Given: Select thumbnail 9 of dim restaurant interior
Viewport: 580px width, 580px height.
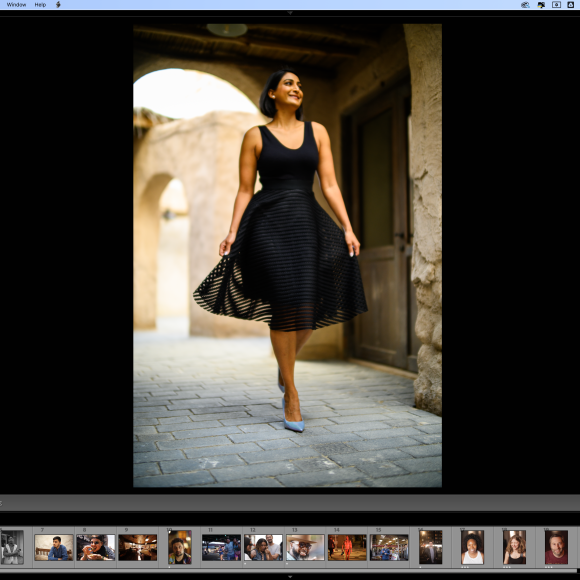Looking at the screenshot, I should 138,547.
